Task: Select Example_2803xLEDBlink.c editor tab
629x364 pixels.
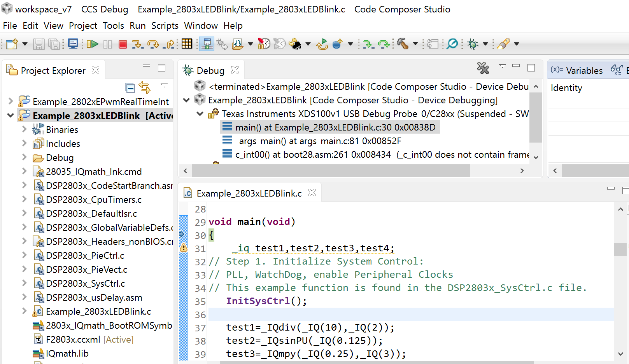Action: (x=249, y=193)
